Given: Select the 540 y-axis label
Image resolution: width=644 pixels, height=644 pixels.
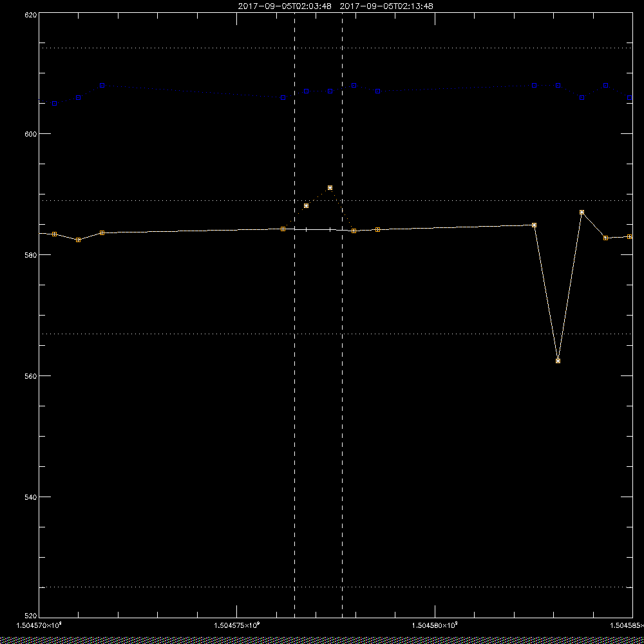Looking at the screenshot, I should 31,497.
